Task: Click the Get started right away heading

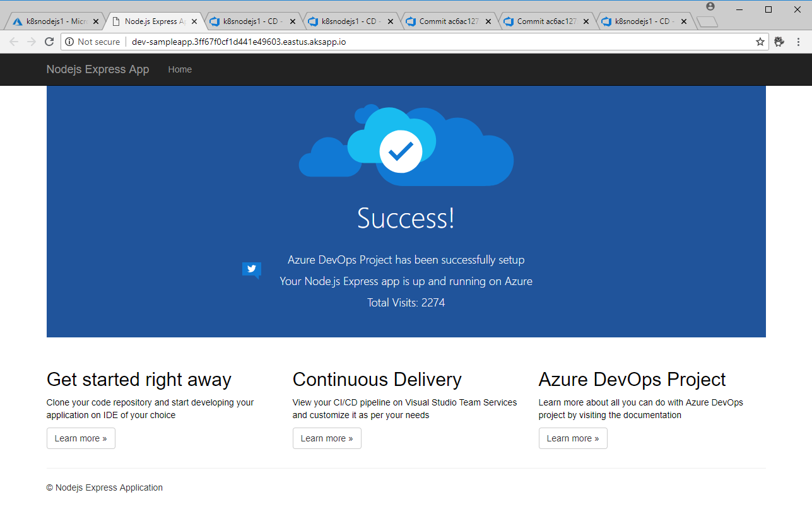Action: (139, 380)
